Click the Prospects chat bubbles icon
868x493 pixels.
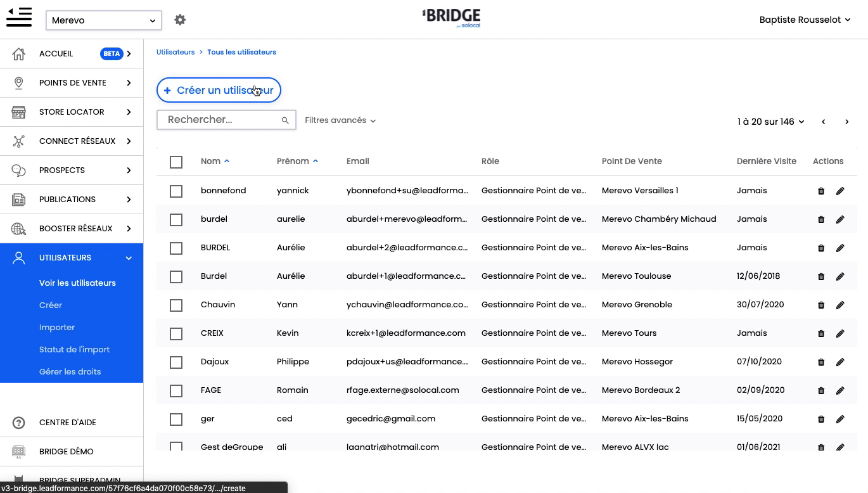coord(19,170)
